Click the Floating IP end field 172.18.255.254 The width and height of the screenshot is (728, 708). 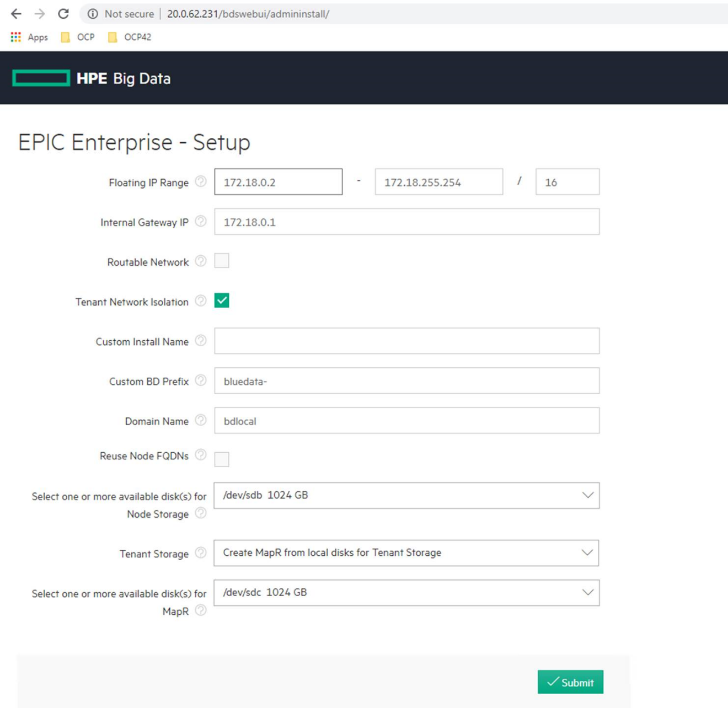pyautogui.click(x=439, y=182)
